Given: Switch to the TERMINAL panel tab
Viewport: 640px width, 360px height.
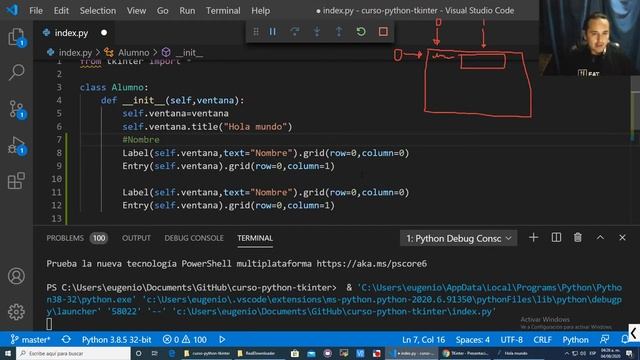Looking at the screenshot, I should (x=255, y=238).
